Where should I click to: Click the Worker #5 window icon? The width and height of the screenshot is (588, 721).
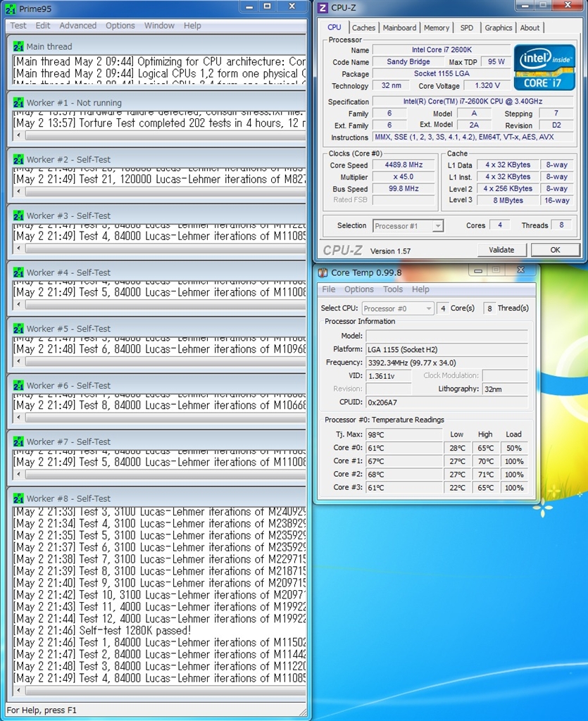pyautogui.click(x=18, y=329)
